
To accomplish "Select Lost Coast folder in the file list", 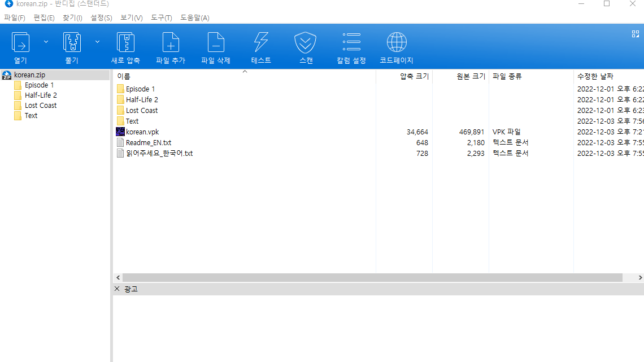I will tap(142, 110).
